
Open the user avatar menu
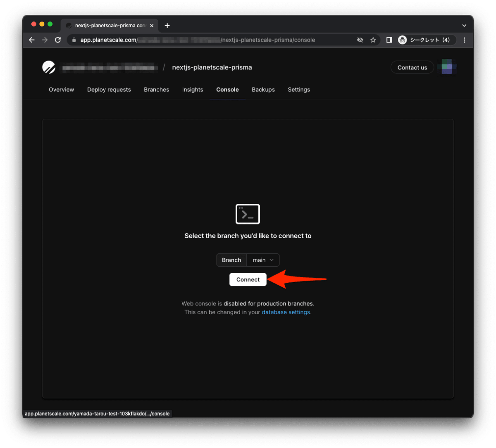point(447,67)
